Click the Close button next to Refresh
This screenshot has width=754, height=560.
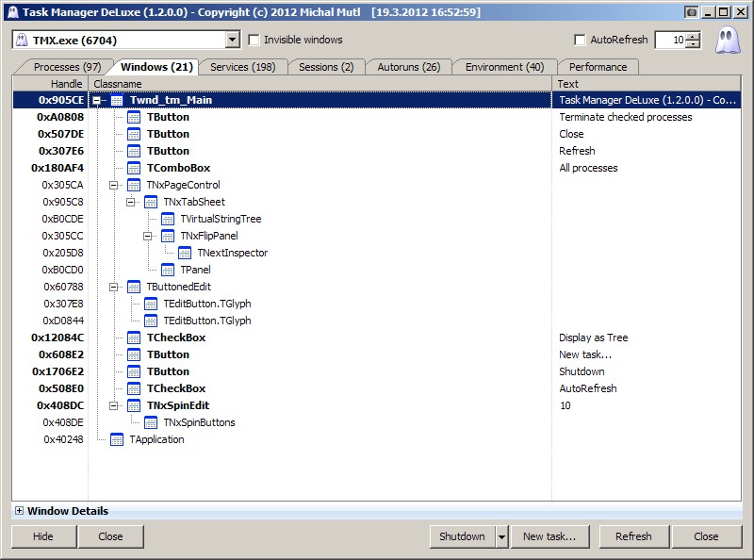click(706, 537)
